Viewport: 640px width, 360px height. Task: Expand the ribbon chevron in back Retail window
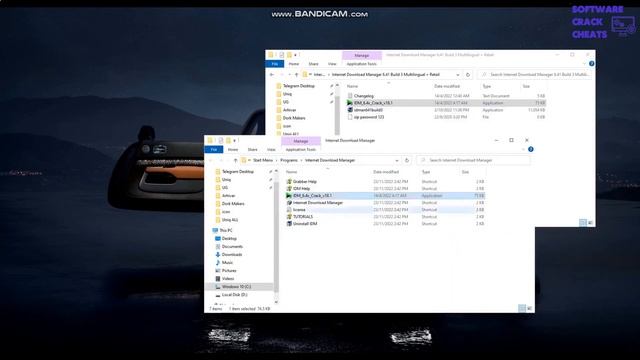point(584,64)
